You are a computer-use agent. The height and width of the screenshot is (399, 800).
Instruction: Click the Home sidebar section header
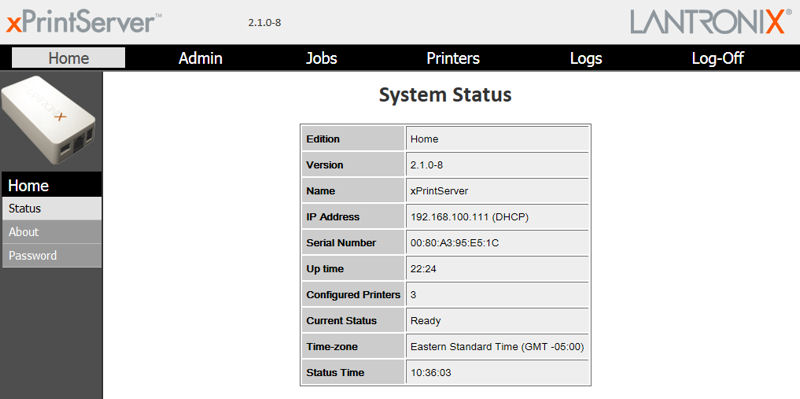pyautogui.click(x=52, y=185)
